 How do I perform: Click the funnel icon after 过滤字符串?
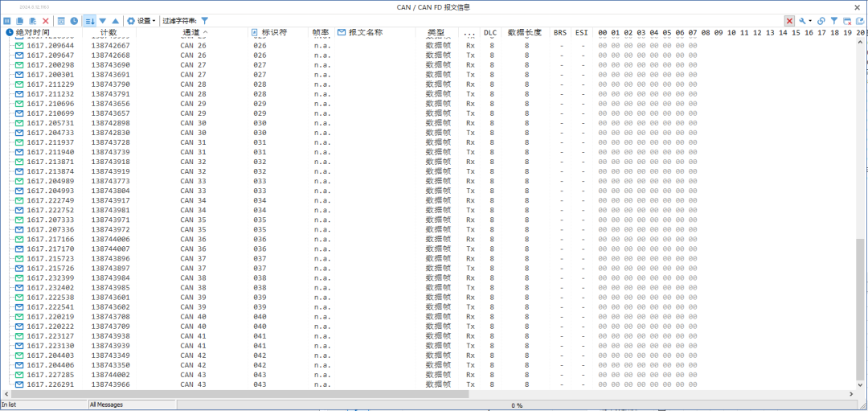(x=205, y=20)
